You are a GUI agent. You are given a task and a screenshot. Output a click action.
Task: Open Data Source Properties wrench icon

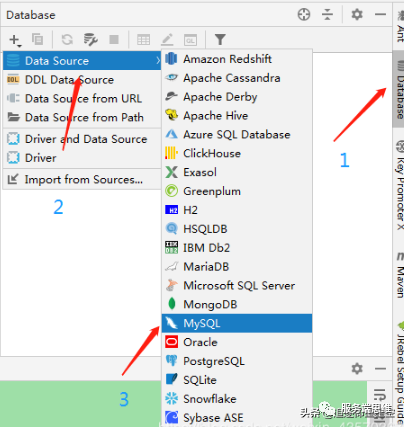(90, 39)
